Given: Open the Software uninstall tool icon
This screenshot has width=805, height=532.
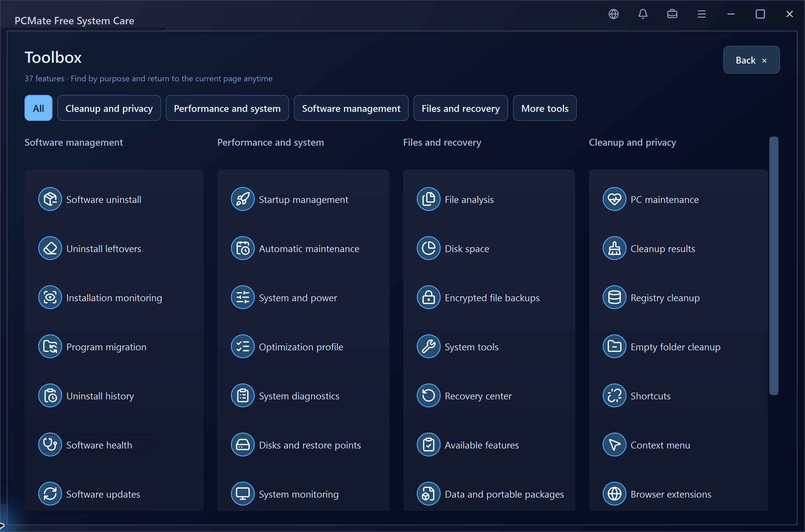Looking at the screenshot, I should click(x=50, y=199).
